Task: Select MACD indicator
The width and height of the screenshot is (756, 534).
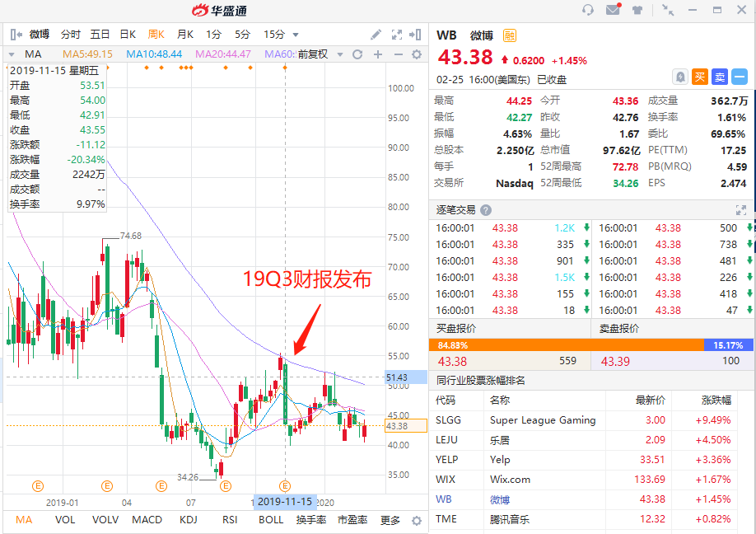Action: coord(147,519)
